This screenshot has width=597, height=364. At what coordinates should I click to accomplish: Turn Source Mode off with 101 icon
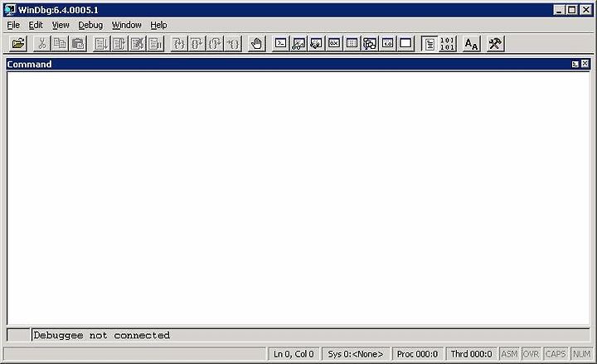447,44
